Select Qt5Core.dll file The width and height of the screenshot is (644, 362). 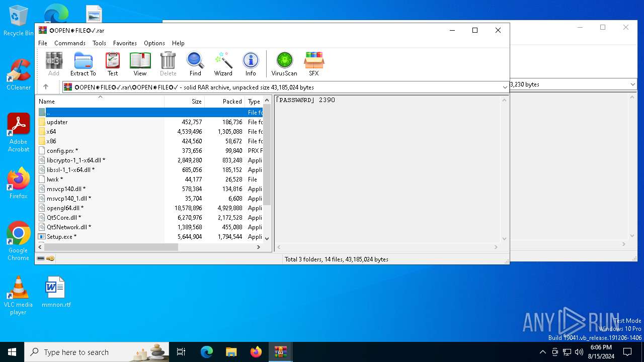pos(150,218)
